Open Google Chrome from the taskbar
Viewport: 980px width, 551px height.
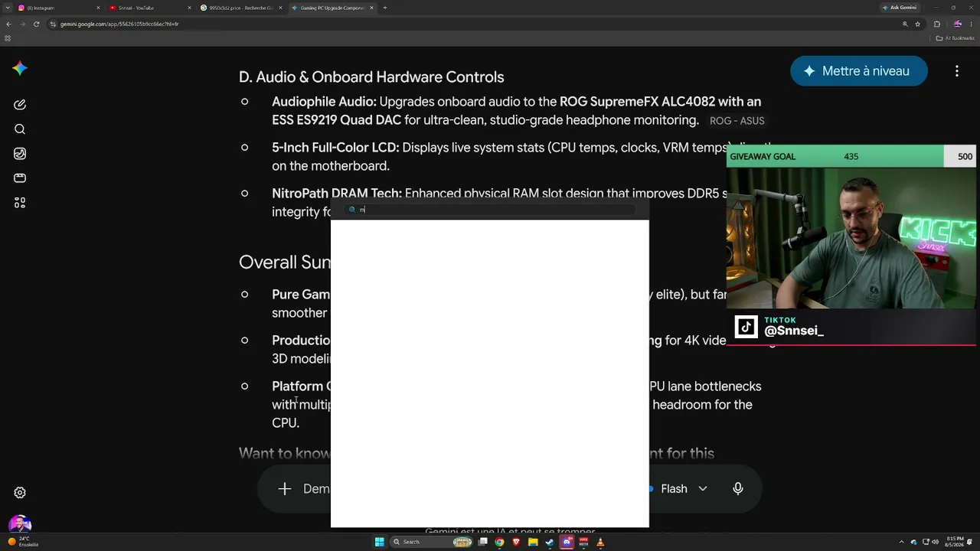pyautogui.click(x=499, y=542)
